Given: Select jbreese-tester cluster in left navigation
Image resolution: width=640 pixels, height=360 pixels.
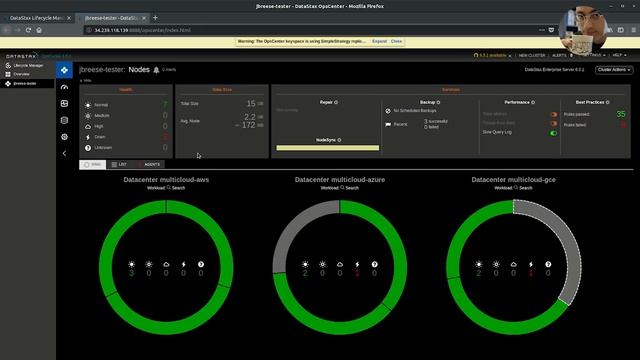Looking at the screenshot, I should coord(27,84).
